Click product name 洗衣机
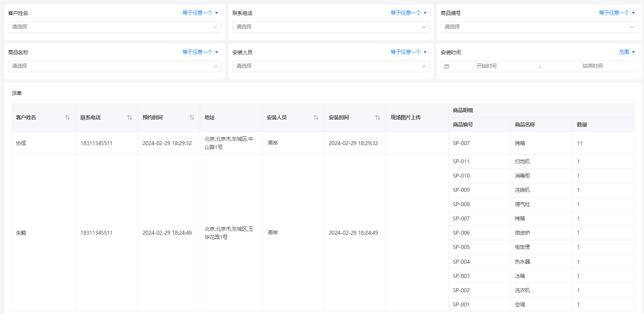Image resolution: width=644 pixels, height=314 pixels. tap(522, 291)
